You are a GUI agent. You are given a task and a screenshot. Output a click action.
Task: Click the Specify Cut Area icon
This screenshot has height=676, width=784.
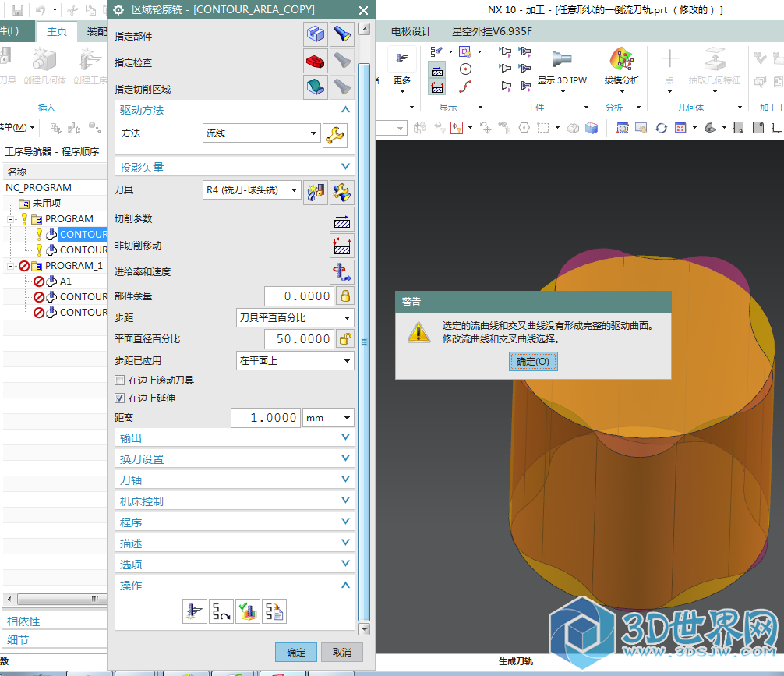[316, 87]
